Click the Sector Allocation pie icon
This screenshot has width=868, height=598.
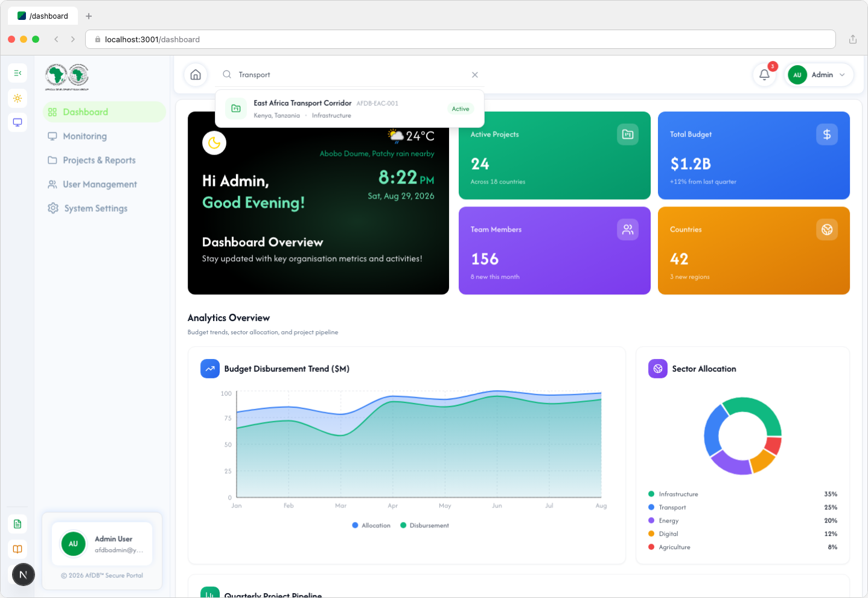coord(658,369)
